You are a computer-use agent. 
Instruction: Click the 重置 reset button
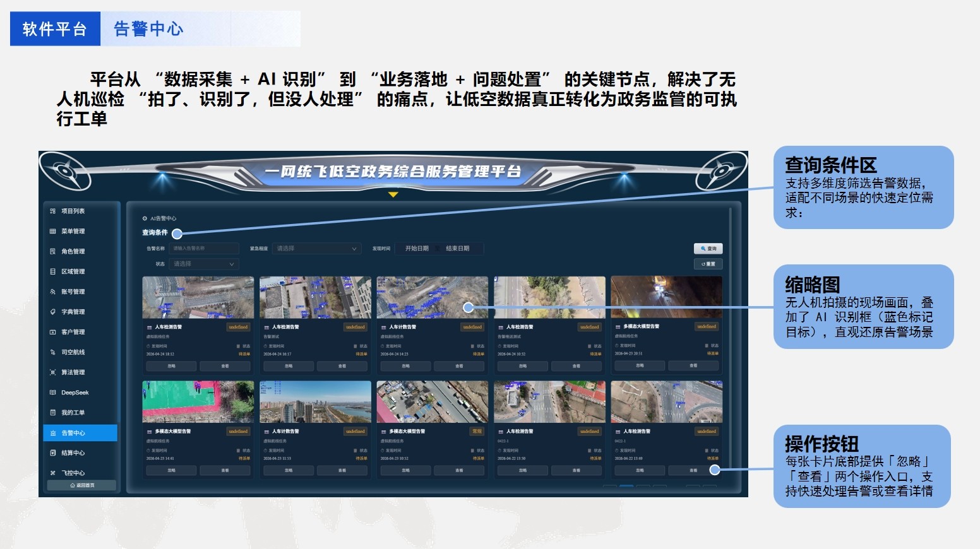tap(708, 264)
